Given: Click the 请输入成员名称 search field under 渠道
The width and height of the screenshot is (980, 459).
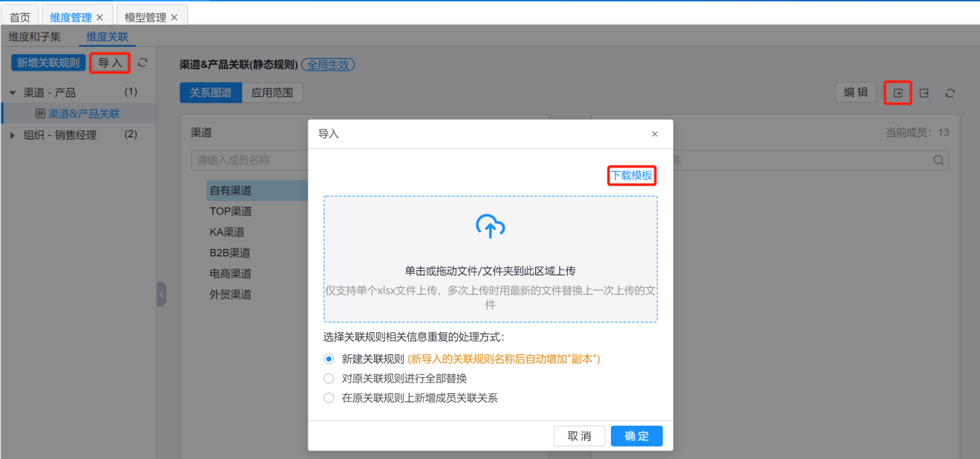Looking at the screenshot, I should point(247,161).
